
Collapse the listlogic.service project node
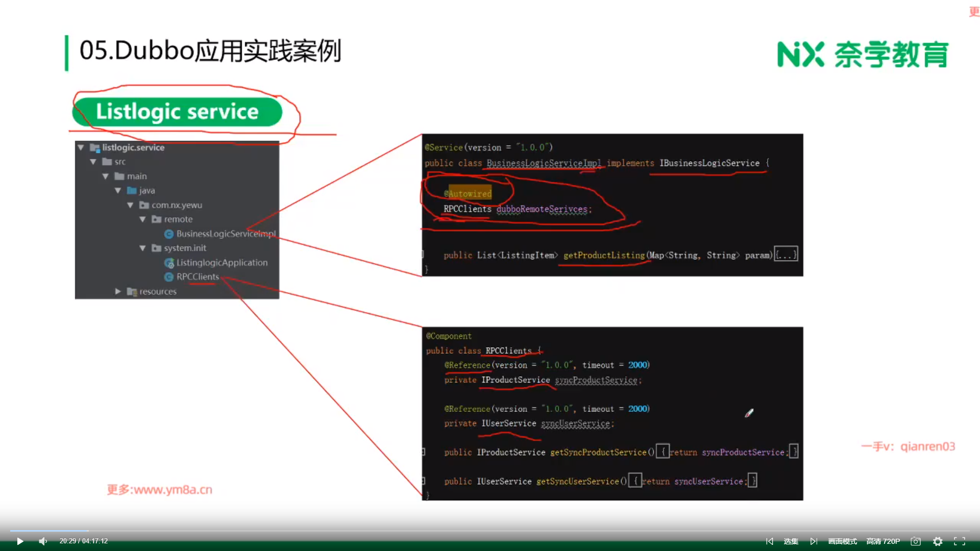[x=81, y=147]
